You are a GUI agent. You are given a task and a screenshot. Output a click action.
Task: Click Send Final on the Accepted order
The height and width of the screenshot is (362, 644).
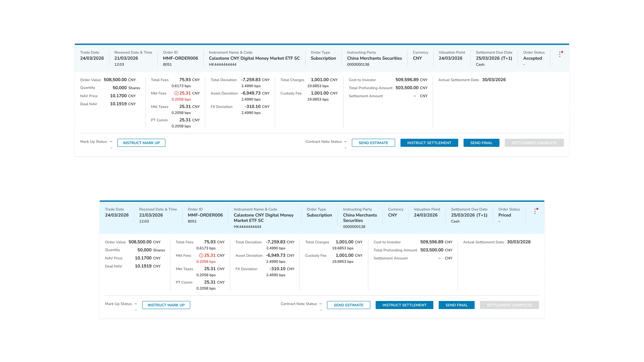click(481, 143)
